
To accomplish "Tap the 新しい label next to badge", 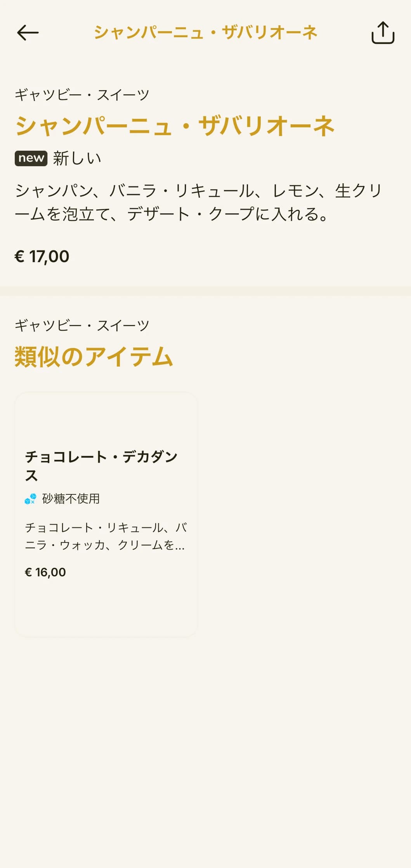I will tap(77, 158).
